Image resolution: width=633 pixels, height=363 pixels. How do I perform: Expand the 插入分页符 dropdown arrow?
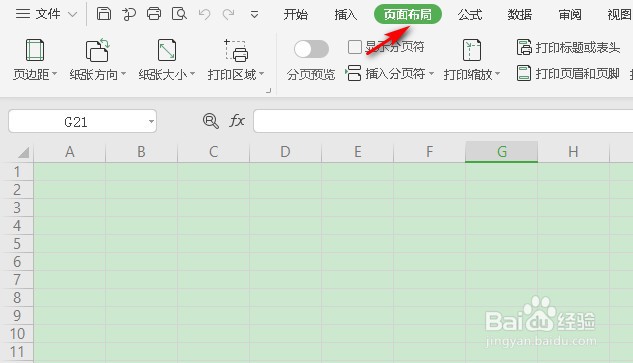click(432, 73)
